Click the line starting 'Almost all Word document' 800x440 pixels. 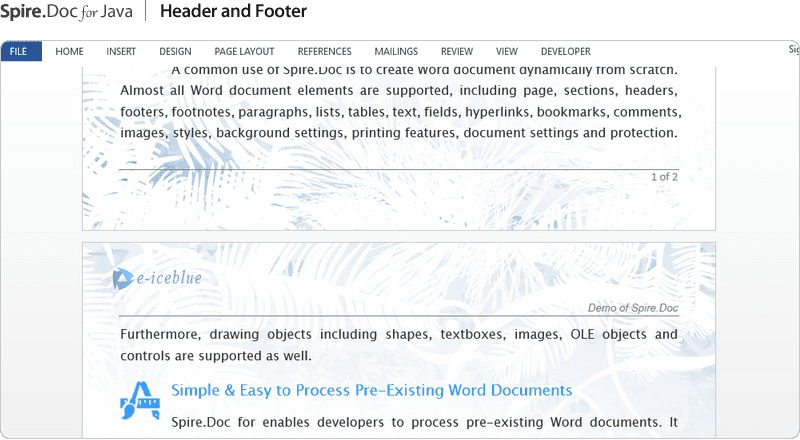399,90
